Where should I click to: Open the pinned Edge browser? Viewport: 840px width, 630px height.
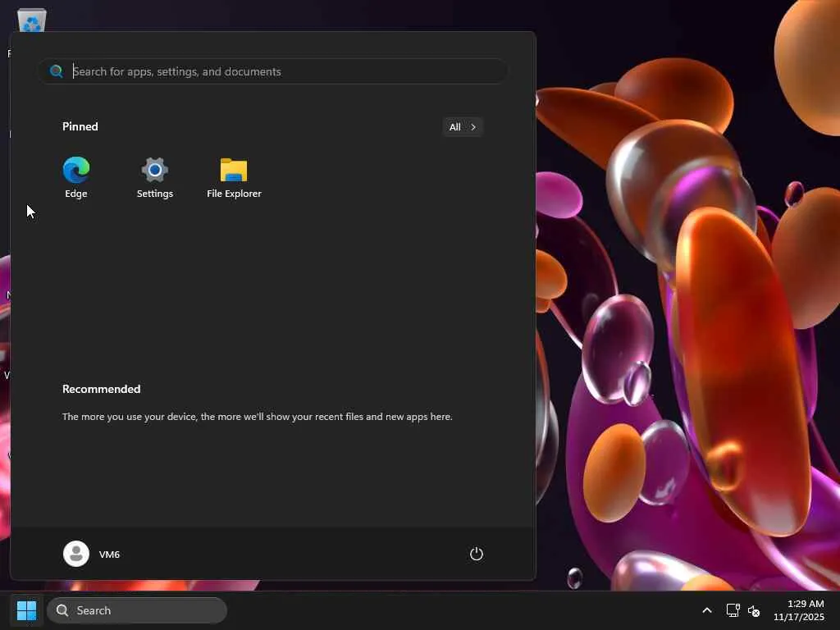pyautogui.click(x=76, y=178)
